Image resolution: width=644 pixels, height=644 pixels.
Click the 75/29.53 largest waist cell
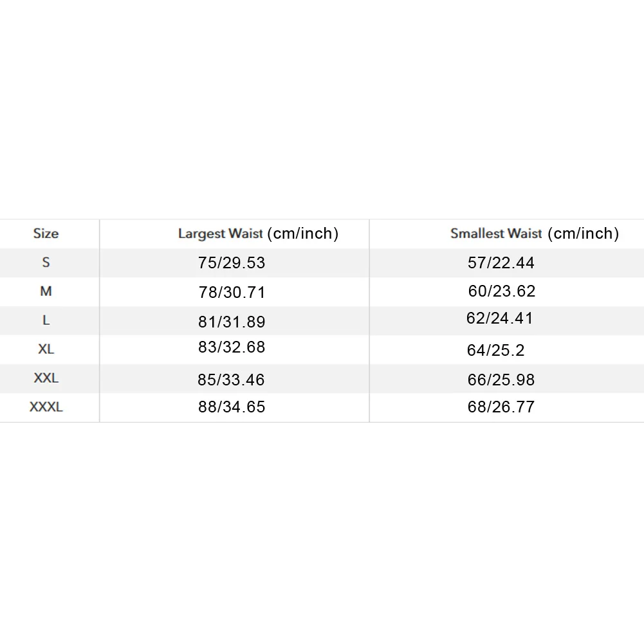point(232,263)
